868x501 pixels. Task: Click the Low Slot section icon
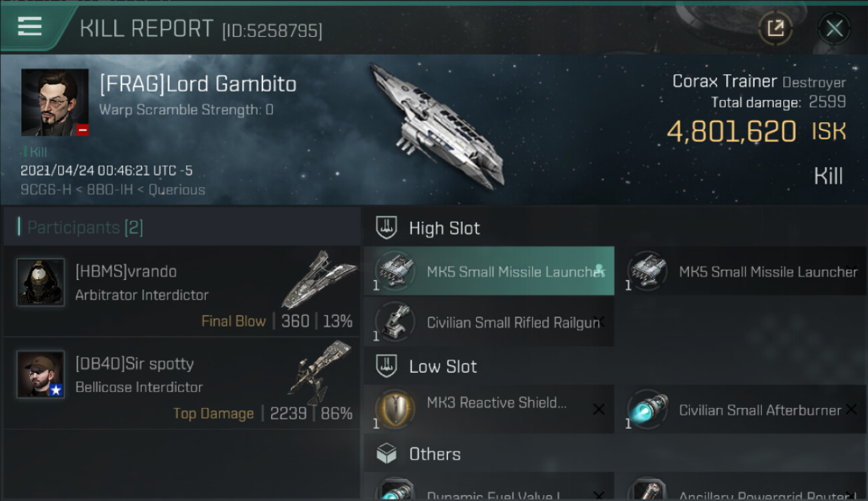(387, 366)
